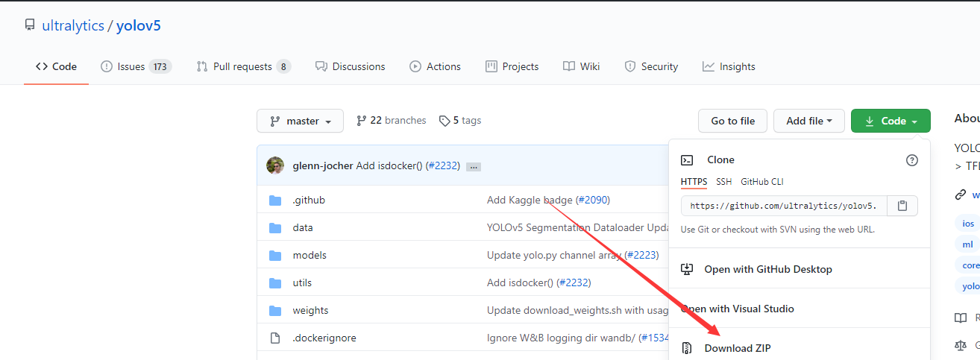Click the ultralytics owner link
The width and height of the screenshot is (980, 360).
(73, 26)
